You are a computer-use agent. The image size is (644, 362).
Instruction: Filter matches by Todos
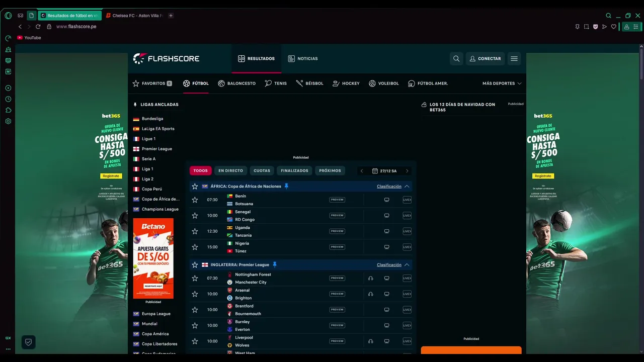click(200, 171)
